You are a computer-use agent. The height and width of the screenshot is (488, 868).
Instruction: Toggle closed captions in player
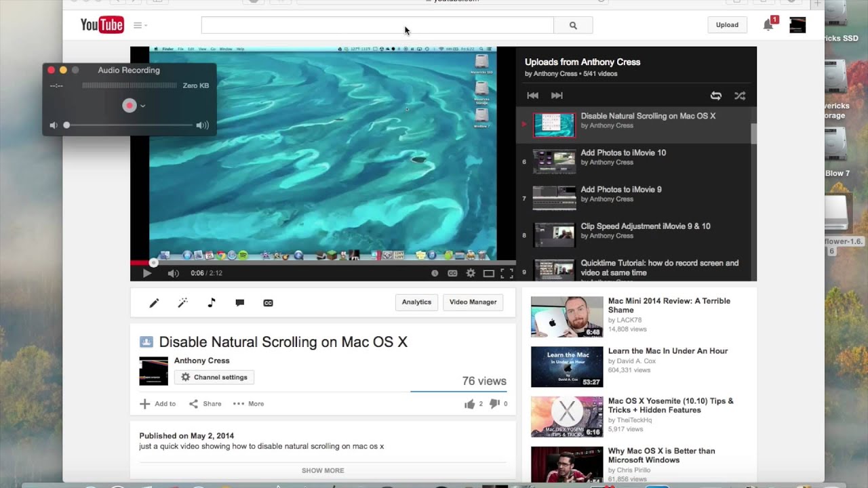[x=452, y=273]
